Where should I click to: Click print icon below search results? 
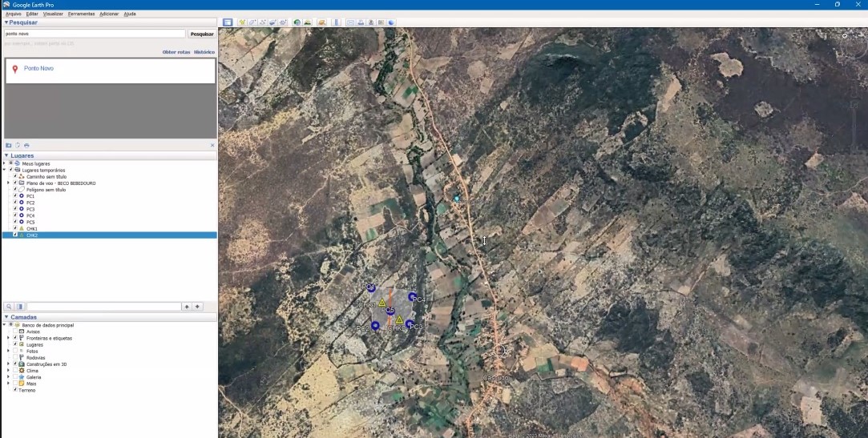26,145
